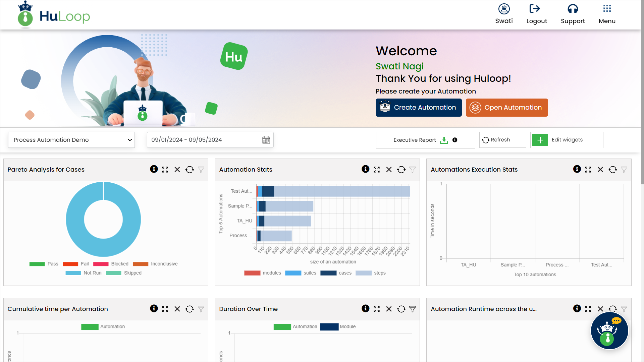Click the Logout icon
The height and width of the screenshot is (362, 644).
click(535, 9)
